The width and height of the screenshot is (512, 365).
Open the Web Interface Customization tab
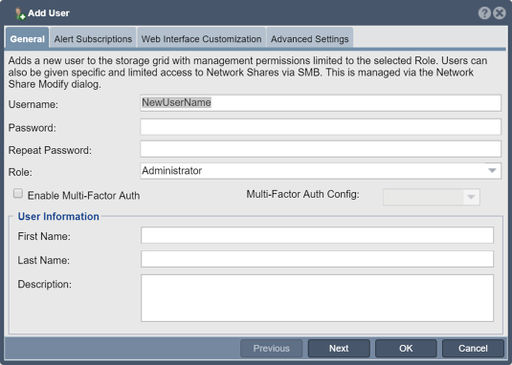click(x=201, y=38)
